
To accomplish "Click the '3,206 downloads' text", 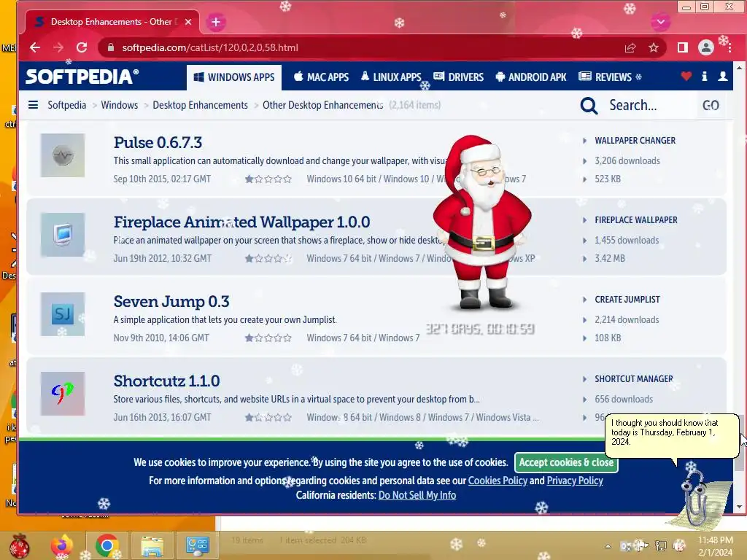I will 627,161.
